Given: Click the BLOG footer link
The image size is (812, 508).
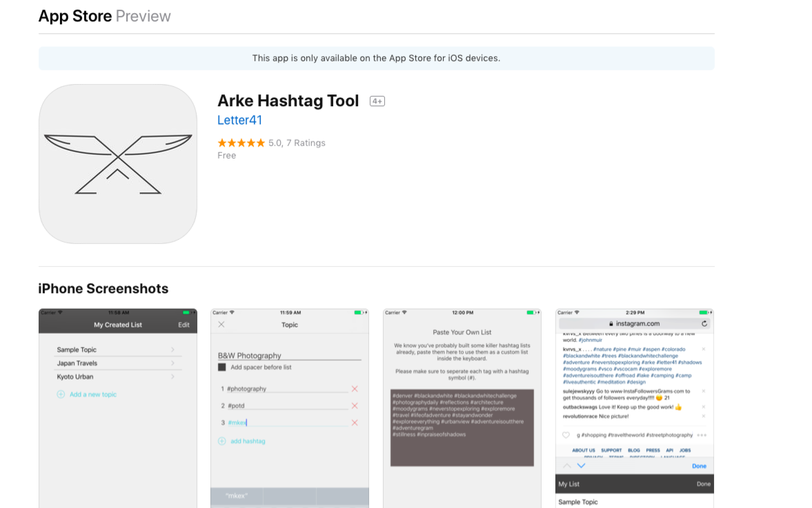Looking at the screenshot, I should (634, 451).
